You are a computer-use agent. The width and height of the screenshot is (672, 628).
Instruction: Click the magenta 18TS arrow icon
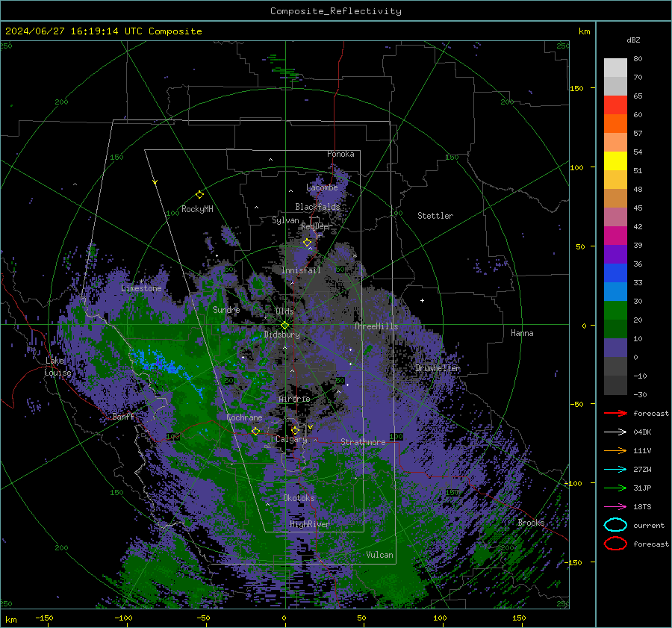click(615, 507)
